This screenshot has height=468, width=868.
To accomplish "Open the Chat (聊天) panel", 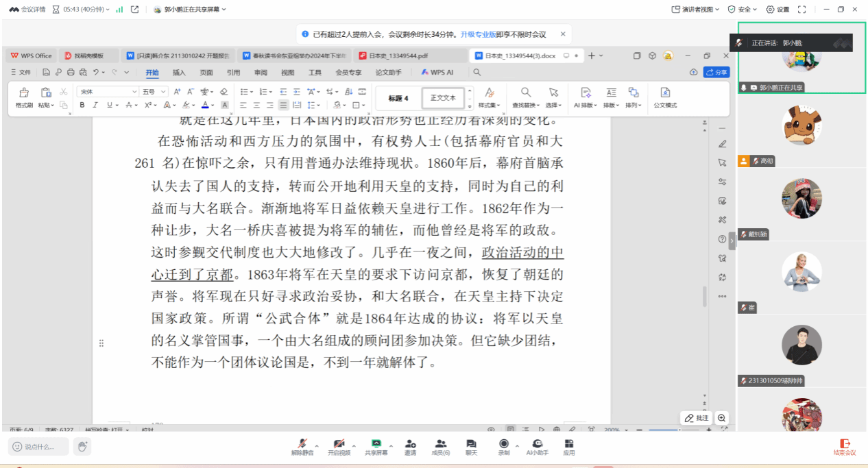I will click(471, 446).
